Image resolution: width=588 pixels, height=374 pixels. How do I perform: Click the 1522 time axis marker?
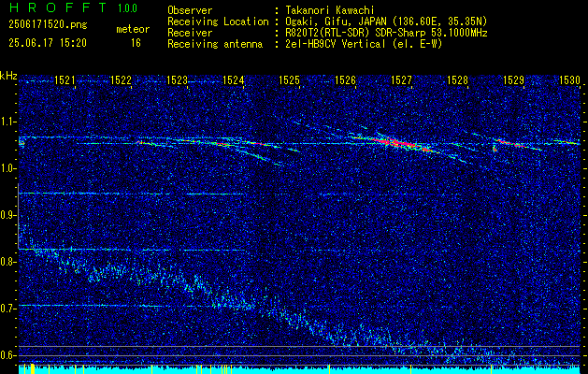click(x=121, y=79)
